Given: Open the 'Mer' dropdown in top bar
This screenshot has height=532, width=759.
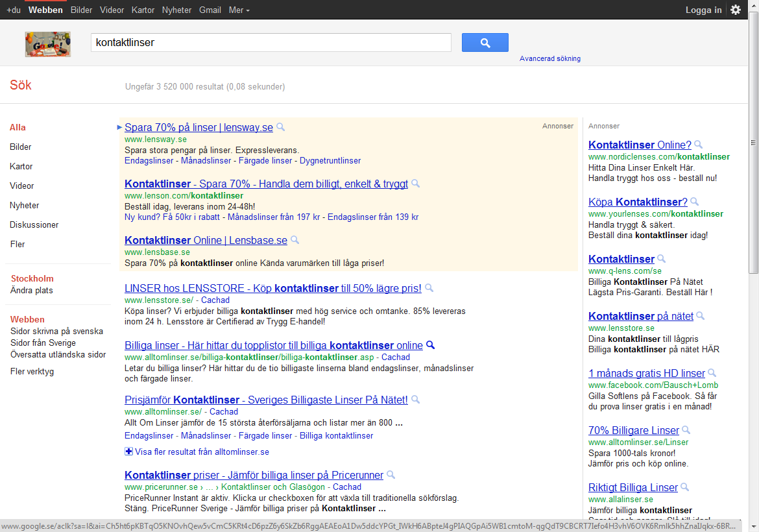Looking at the screenshot, I should [x=239, y=10].
